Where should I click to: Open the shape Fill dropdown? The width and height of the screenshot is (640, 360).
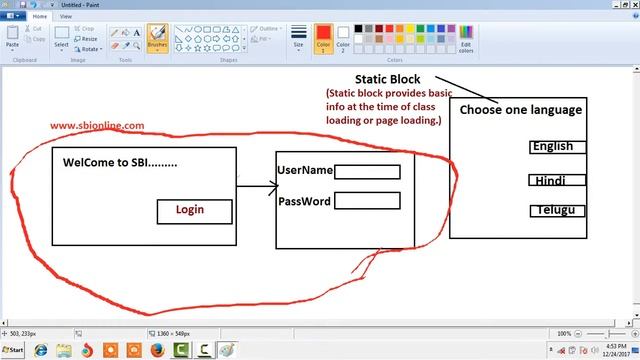[261, 39]
